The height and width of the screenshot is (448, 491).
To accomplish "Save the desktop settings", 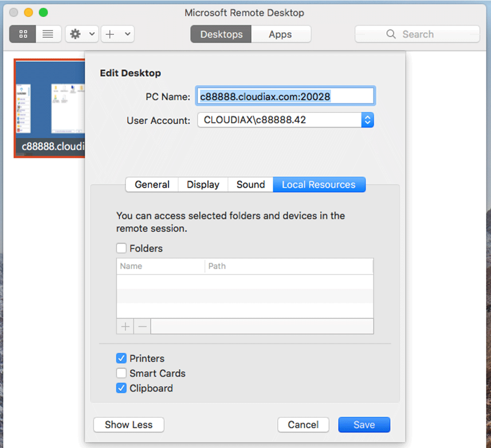I will tap(364, 424).
